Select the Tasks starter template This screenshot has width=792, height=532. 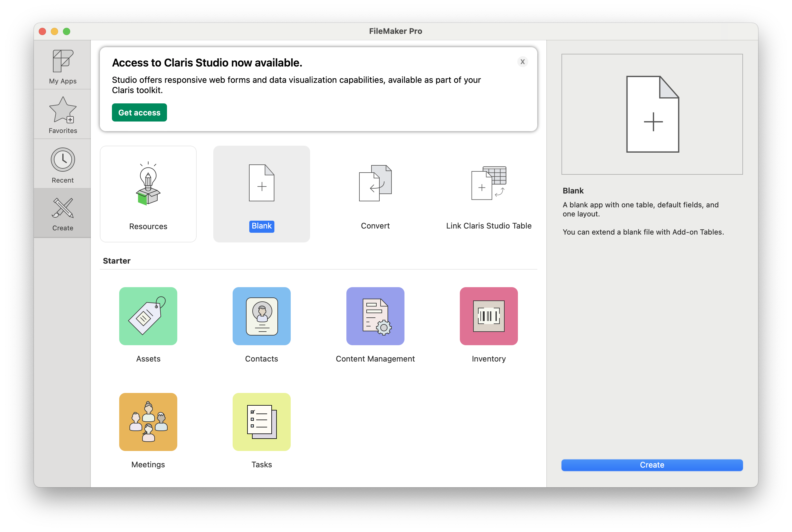click(261, 422)
